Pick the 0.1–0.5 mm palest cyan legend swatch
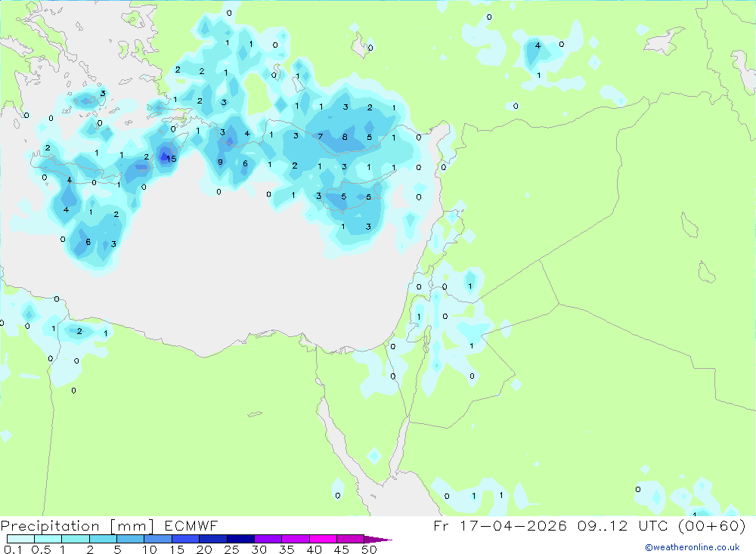The width and height of the screenshot is (756, 554). (x=20, y=539)
